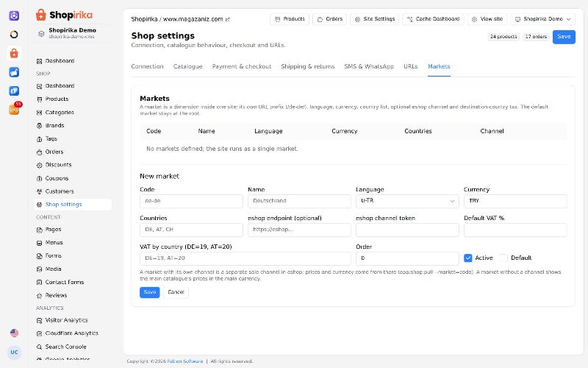Uncheck the Active checkbox
Image resolution: width=588 pixels, height=368 pixels.
click(x=467, y=258)
